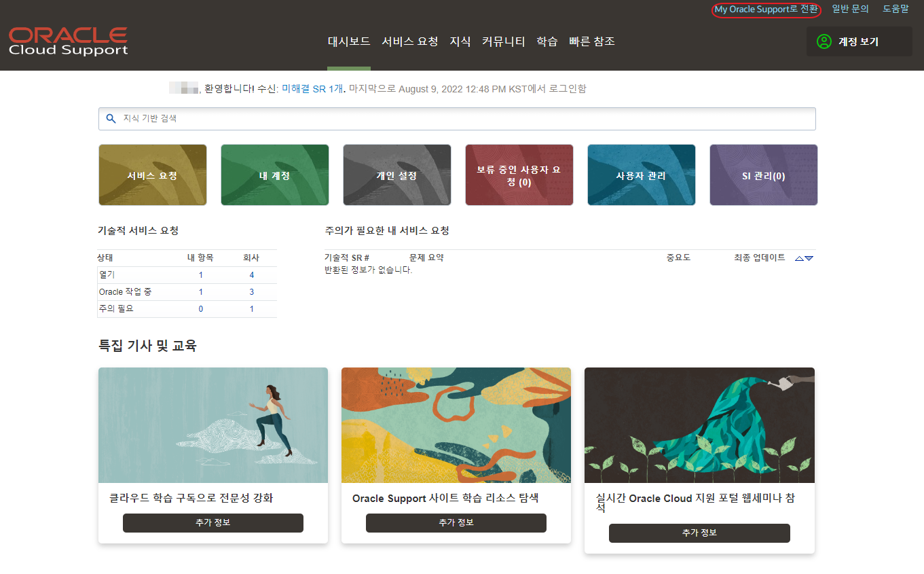Click the search magnifier icon
The image size is (924, 574).
(x=111, y=118)
